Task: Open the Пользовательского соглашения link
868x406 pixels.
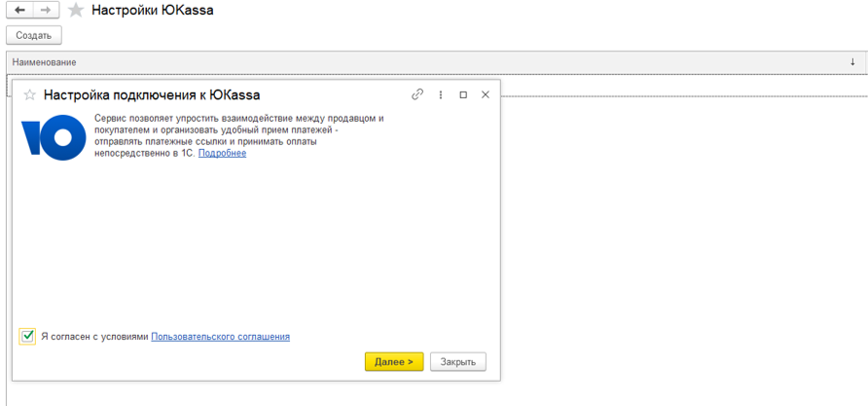Action: [x=220, y=336]
